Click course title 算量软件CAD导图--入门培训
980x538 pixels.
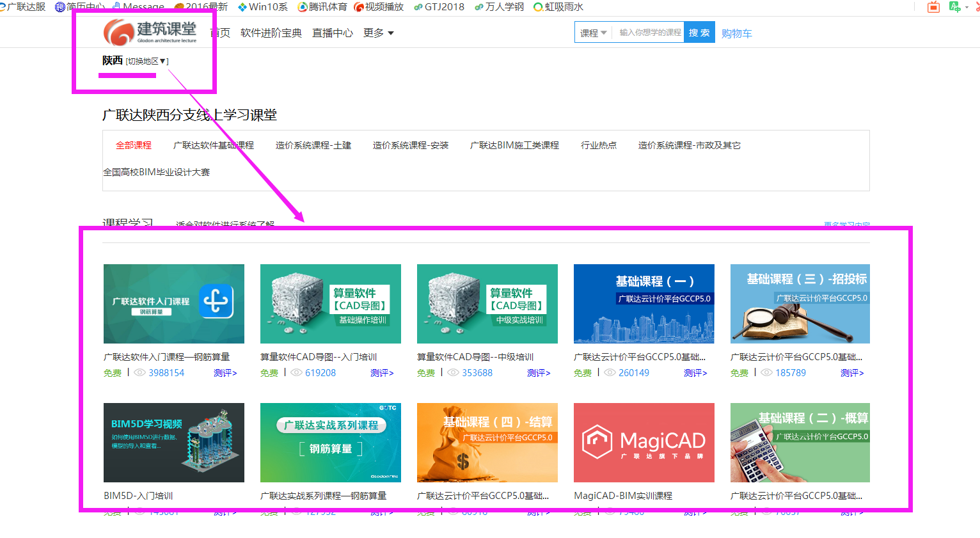click(319, 357)
